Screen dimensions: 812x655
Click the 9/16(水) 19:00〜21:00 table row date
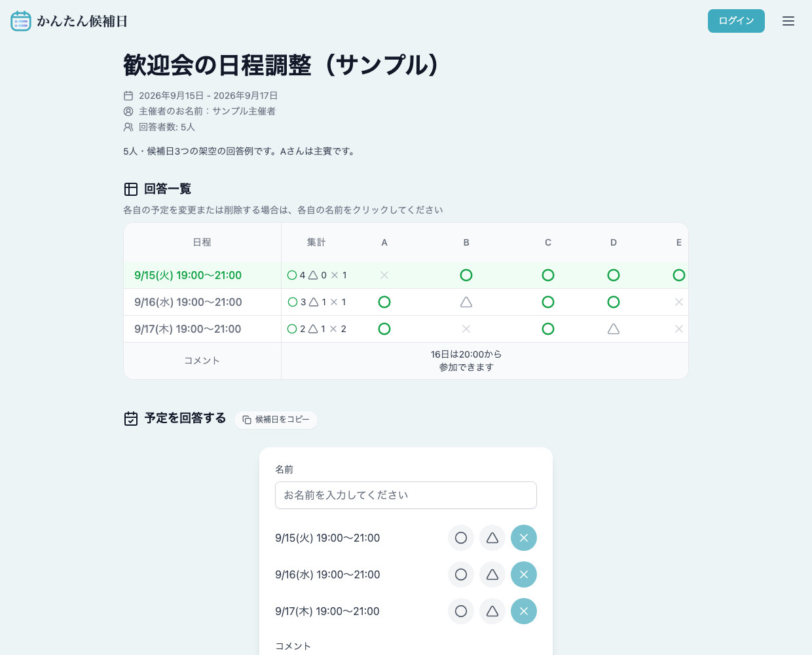(188, 302)
